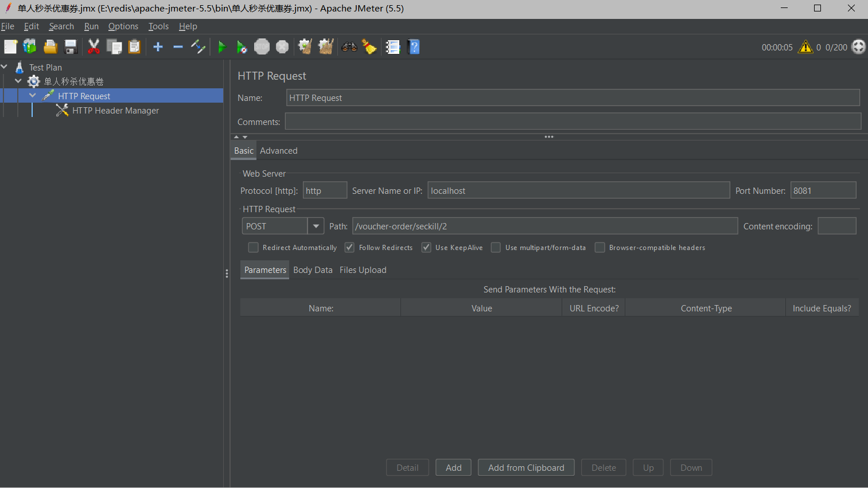Open the File menu
Screen dimensions: 868x488
pyautogui.click(x=7, y=26)
